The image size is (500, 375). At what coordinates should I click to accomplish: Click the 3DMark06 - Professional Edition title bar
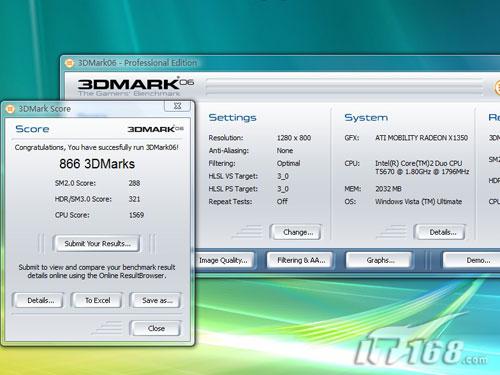pyautogui.click(x=280, y=63)
